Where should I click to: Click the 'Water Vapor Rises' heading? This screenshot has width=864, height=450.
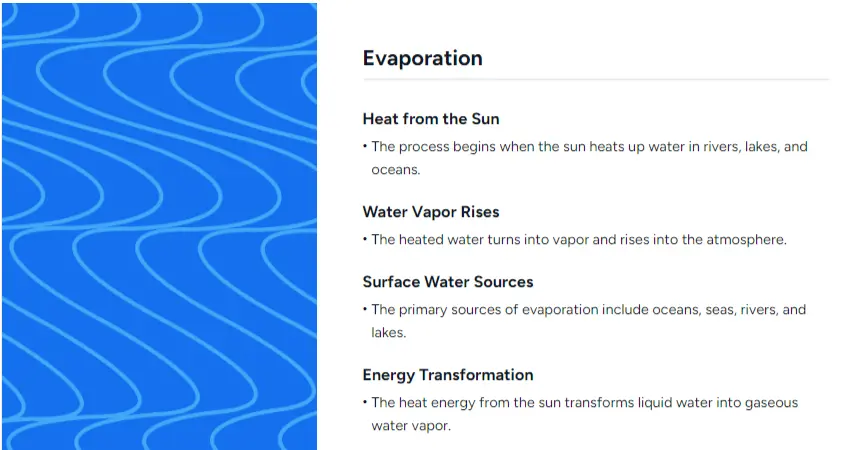click(430, 212)
